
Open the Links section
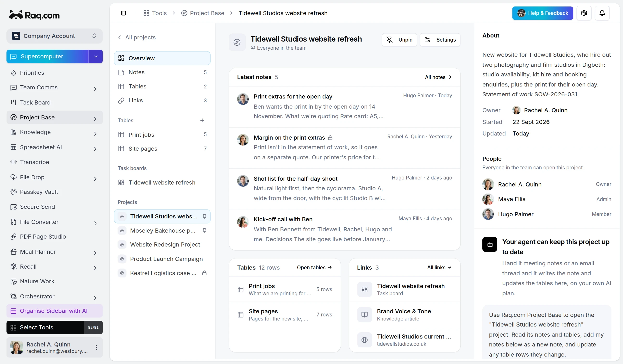tap(162, 100)
